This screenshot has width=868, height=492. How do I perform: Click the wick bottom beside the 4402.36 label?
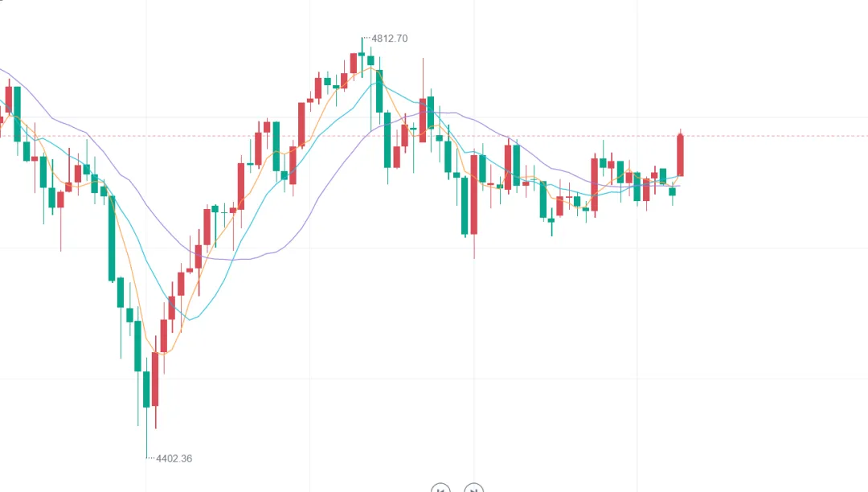coord(146,456)
